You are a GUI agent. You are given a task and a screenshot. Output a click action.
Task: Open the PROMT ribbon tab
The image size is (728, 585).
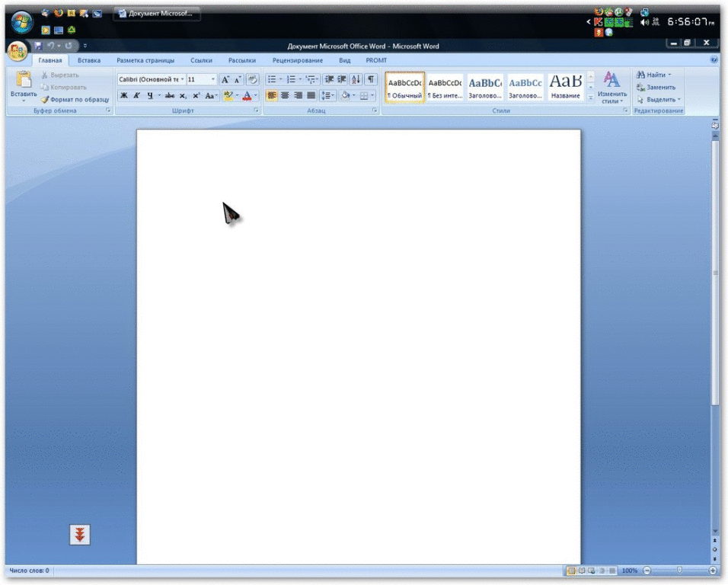376,60
